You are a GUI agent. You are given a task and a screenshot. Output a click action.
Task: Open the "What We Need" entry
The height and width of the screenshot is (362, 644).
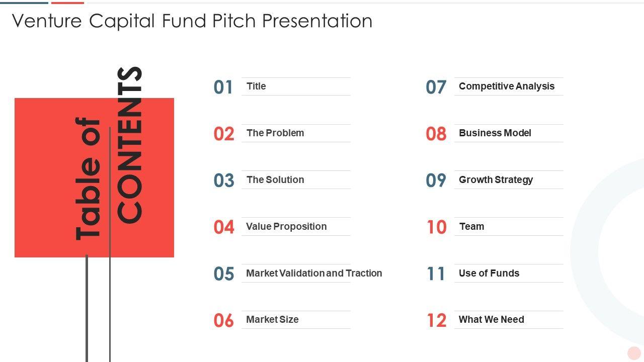tap(492, 320)
